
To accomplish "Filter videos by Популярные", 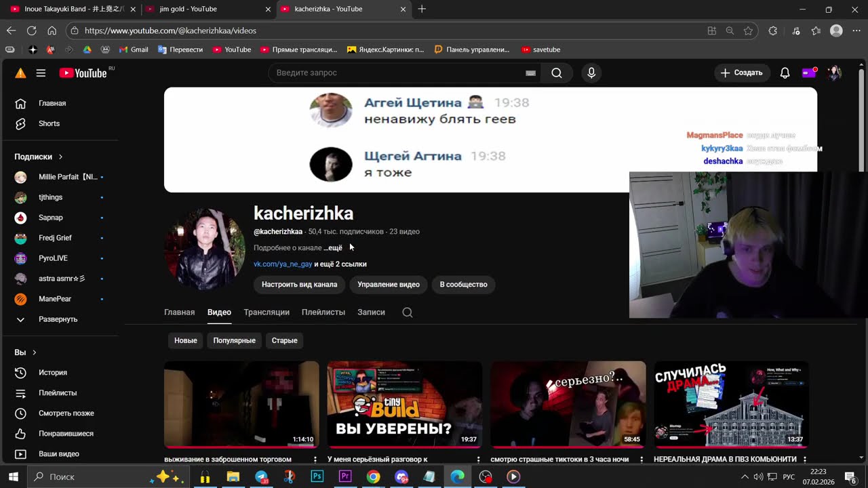I will [235, 340].
